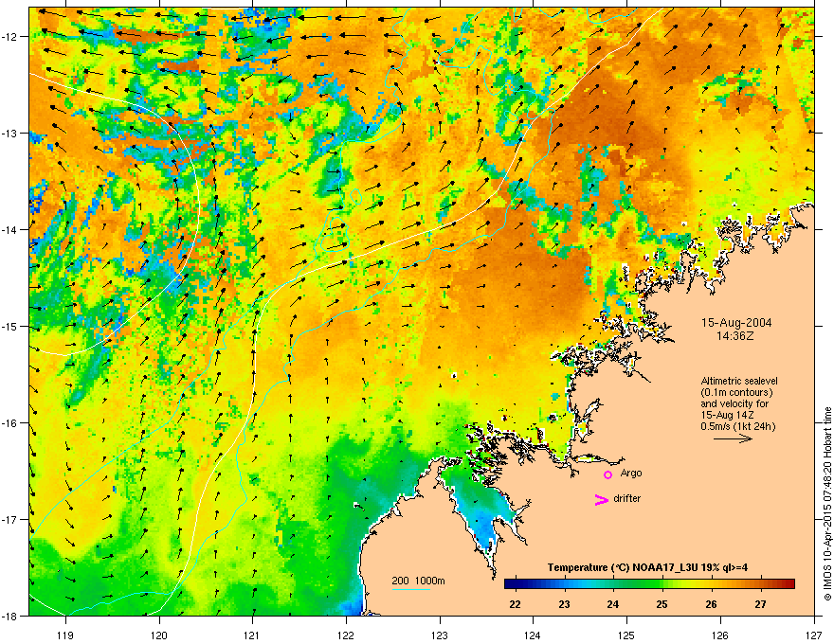
Task: Click the '(0.1m contours)' caption line
Action: click(736, 393)
